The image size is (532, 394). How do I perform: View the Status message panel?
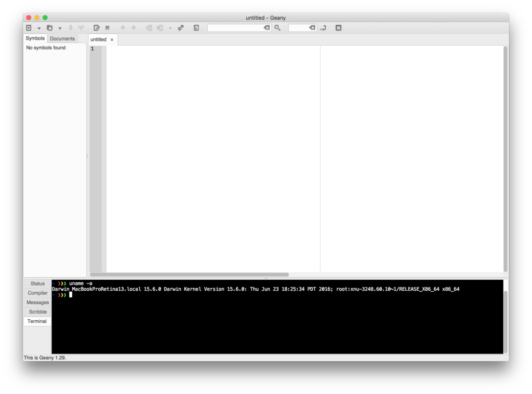pyautogui.click(x=37, y=283)
